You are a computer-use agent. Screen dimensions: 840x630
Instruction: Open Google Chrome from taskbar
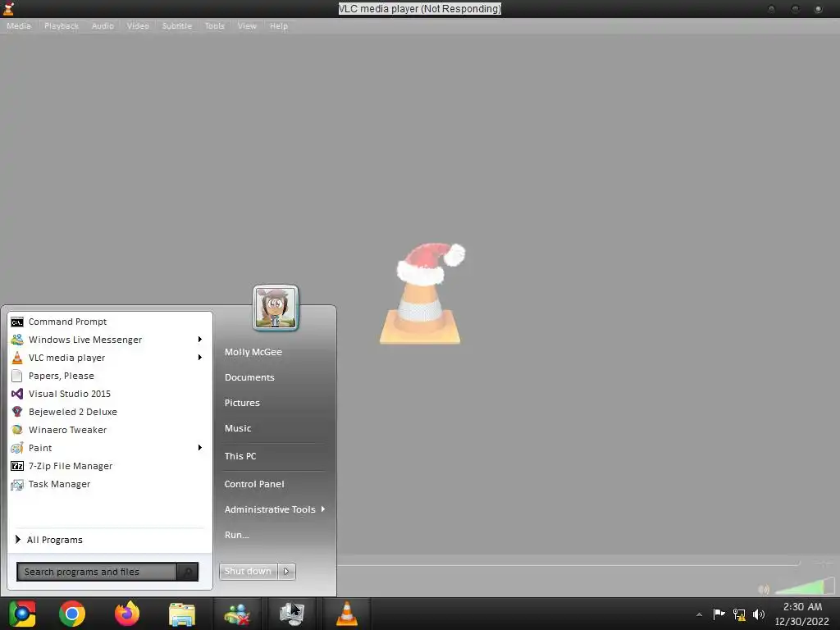click(x=72, y=614)
